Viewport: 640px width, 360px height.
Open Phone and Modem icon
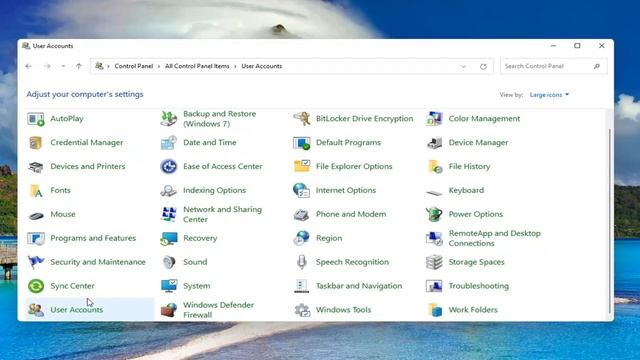pyautogui.click(x=302, y=214)
